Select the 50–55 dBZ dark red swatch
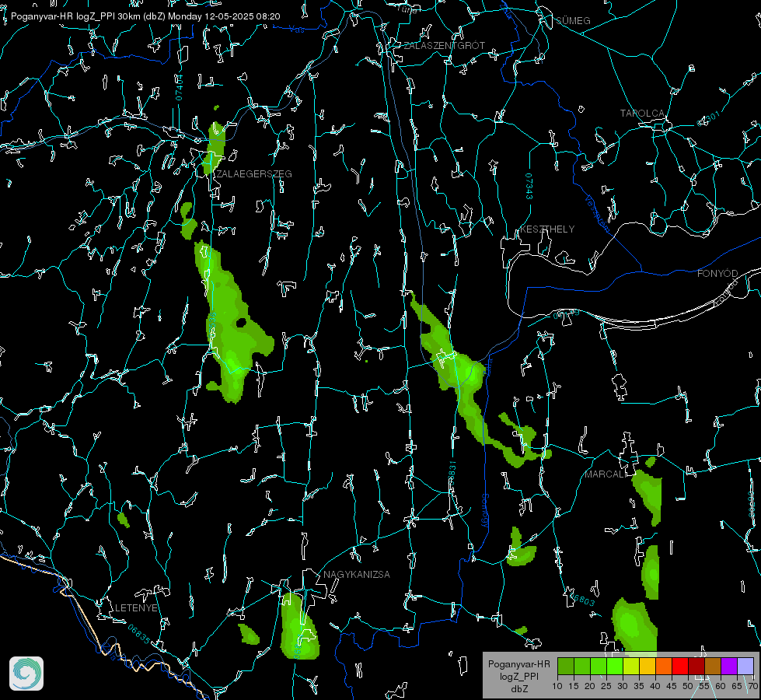Image resolution: width=761 pixels, height=700 pixels. (696, 666)
